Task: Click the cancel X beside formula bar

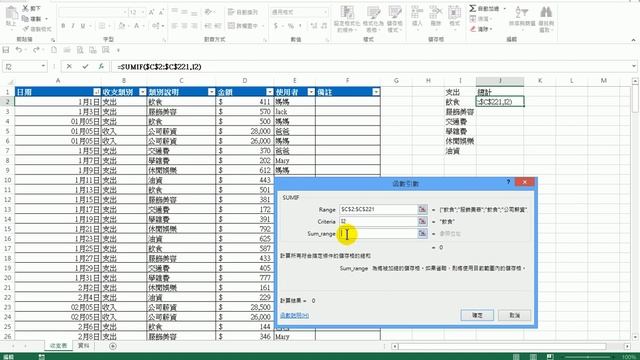Action: (69, 66)
